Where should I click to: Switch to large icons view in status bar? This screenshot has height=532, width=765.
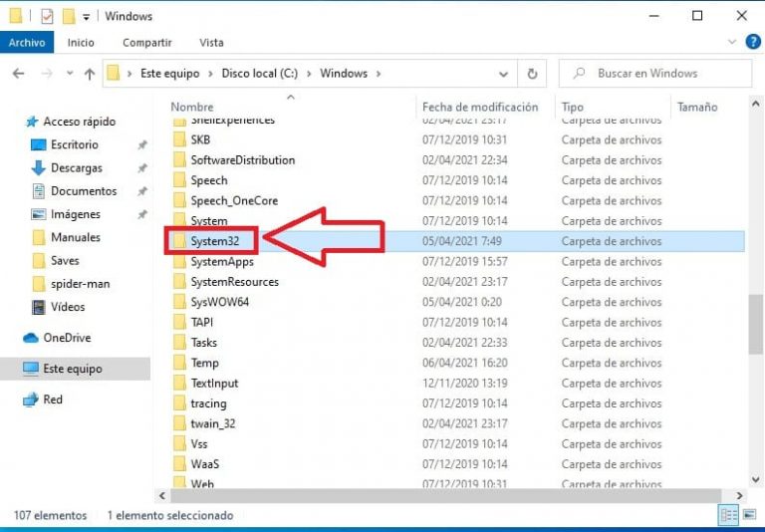(750, 515)
